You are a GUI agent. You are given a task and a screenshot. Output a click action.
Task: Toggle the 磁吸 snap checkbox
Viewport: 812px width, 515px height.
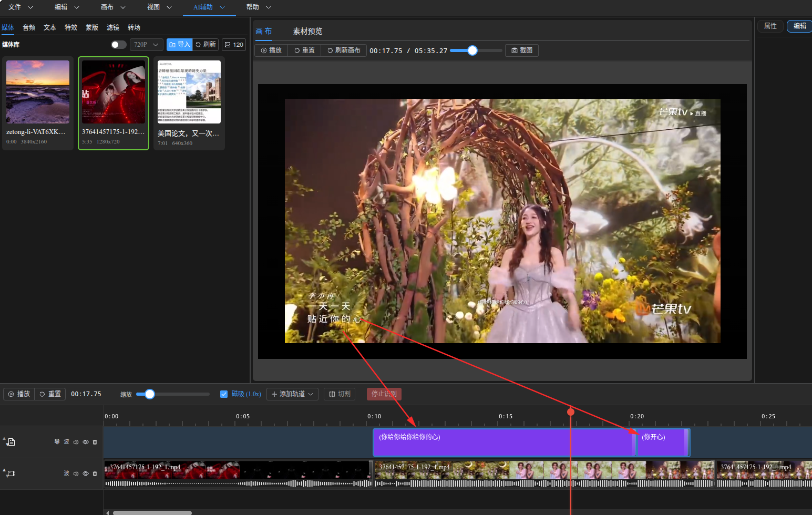224,394
